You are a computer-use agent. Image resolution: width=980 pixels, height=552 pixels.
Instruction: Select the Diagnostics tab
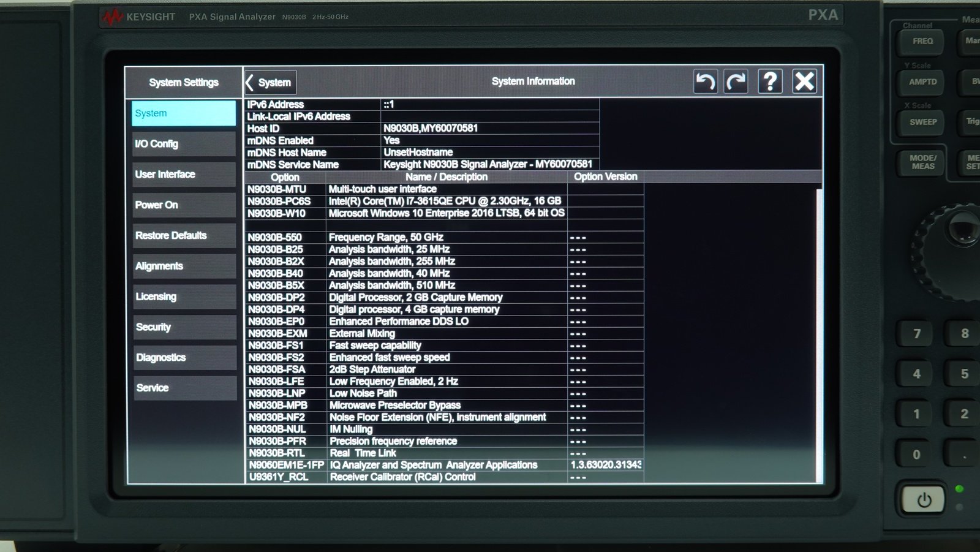pos(184,358)
